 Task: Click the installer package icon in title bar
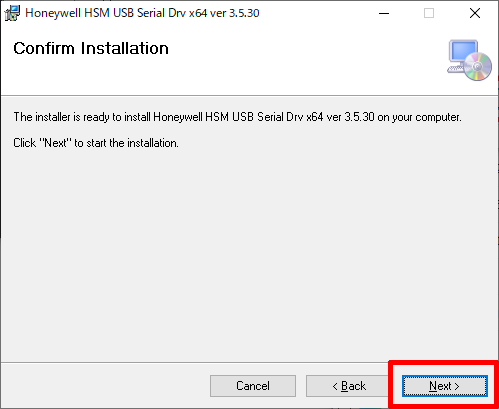pos(12,13)
